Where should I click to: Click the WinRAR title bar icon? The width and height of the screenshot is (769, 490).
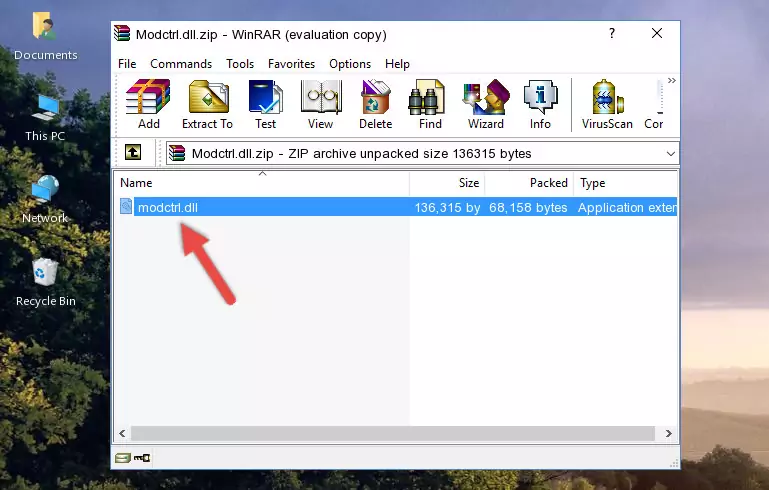click(122, 33)
